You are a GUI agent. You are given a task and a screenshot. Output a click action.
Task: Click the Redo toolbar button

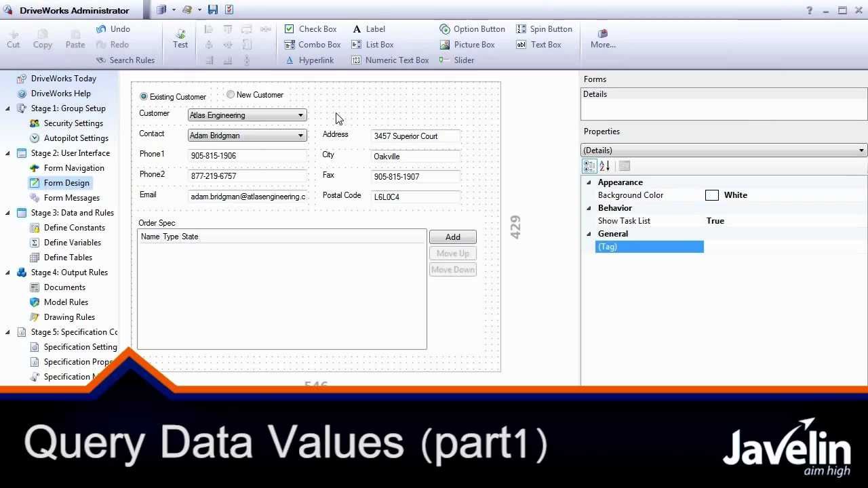113,45
